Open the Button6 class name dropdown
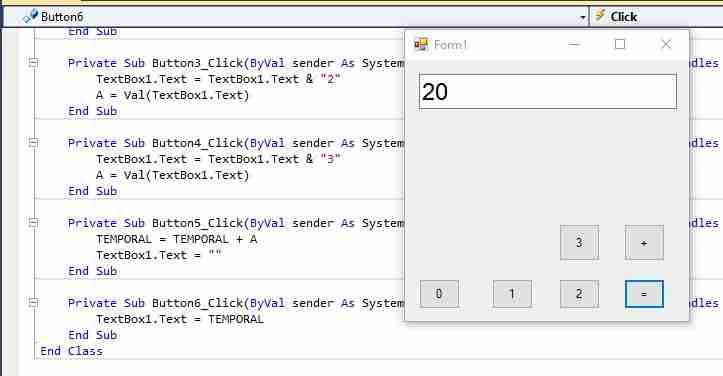 tap(583, 18)
